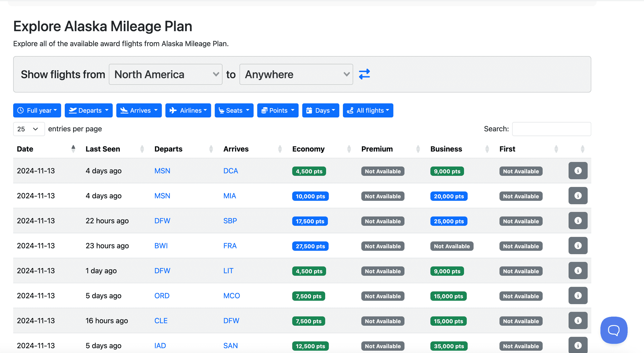Open the North America origin dropdown
This screenshot has height=353, width=644.
[x=166, y=74]
